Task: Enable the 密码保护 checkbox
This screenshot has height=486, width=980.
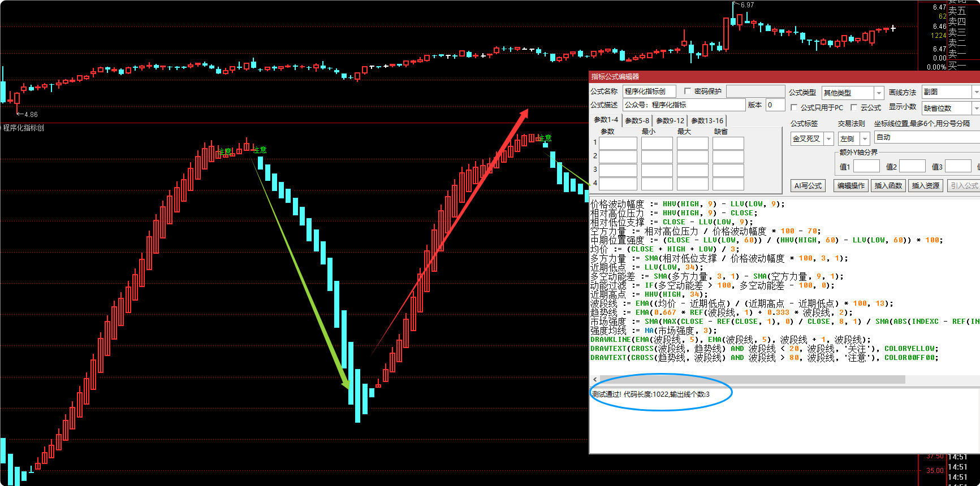Action: tap(688, 91)
